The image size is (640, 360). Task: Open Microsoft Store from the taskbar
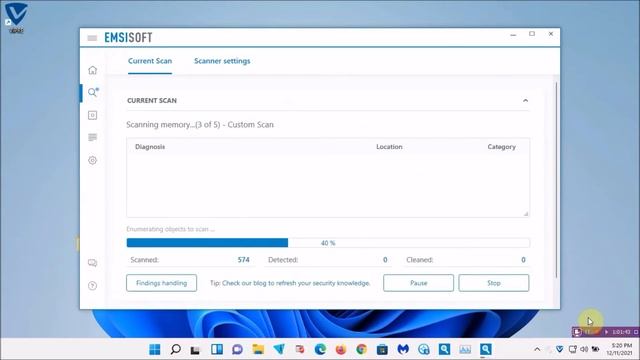point(382,349)
